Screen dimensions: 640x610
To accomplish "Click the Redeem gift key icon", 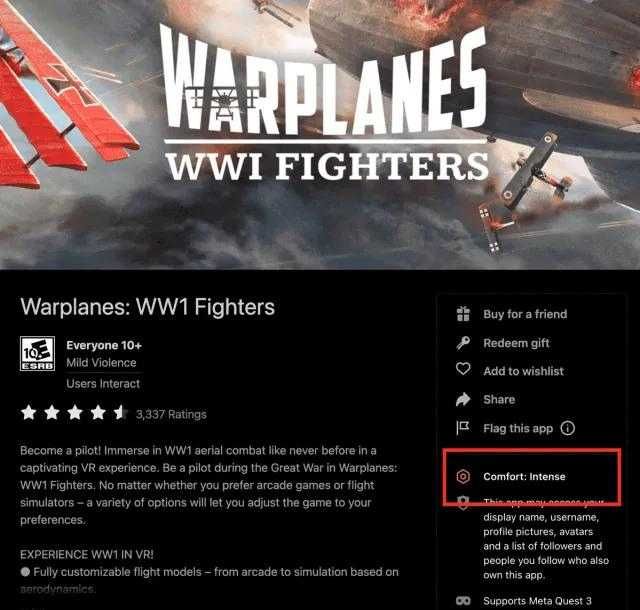I will point(463,343).
